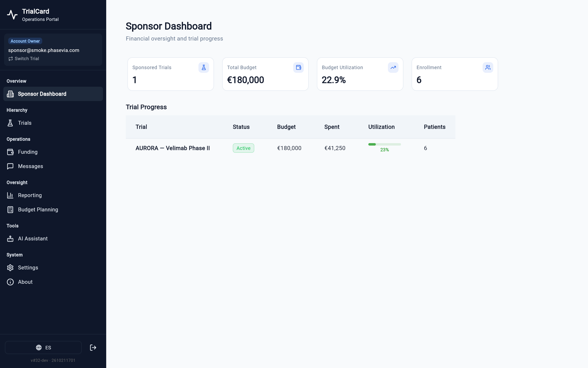Click the Budget column header
Image resolution: width=588 pixels, height=368 pixels.
click(286, 127)
